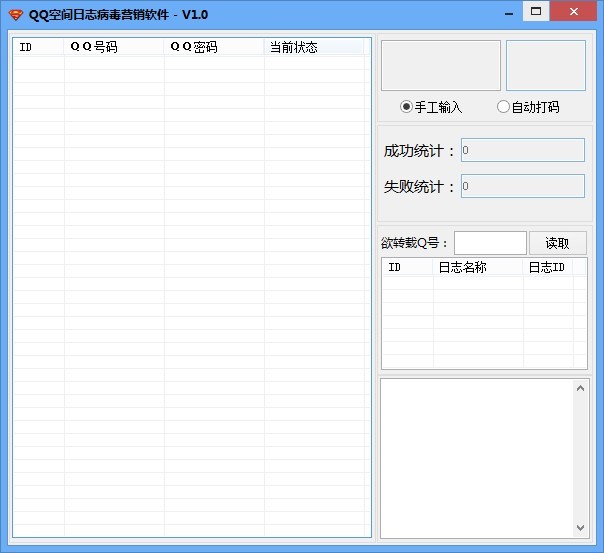The width and height of the screenshot is (604, 553).
Task: Click the ID column header in log list
Action: click(408, 267)
